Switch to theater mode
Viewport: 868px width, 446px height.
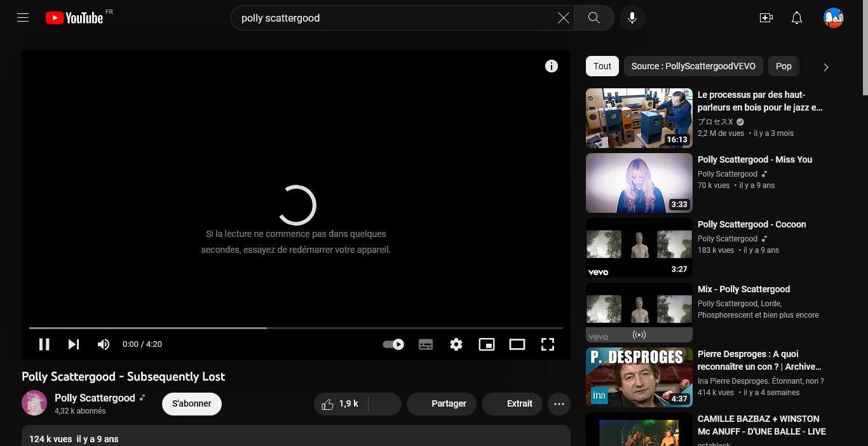click(517, 344)
